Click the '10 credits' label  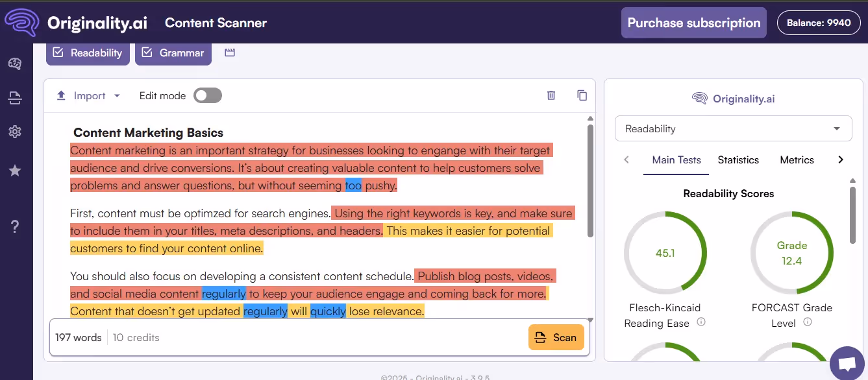tap(136, 337)
